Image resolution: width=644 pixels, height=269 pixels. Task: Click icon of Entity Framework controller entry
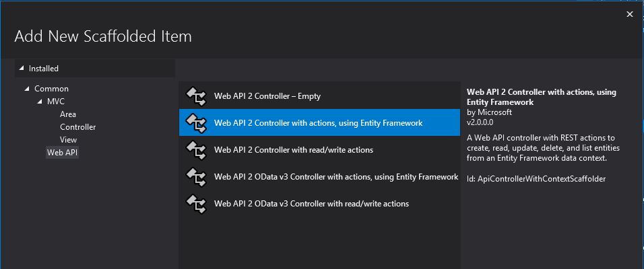tap(196, 123)
